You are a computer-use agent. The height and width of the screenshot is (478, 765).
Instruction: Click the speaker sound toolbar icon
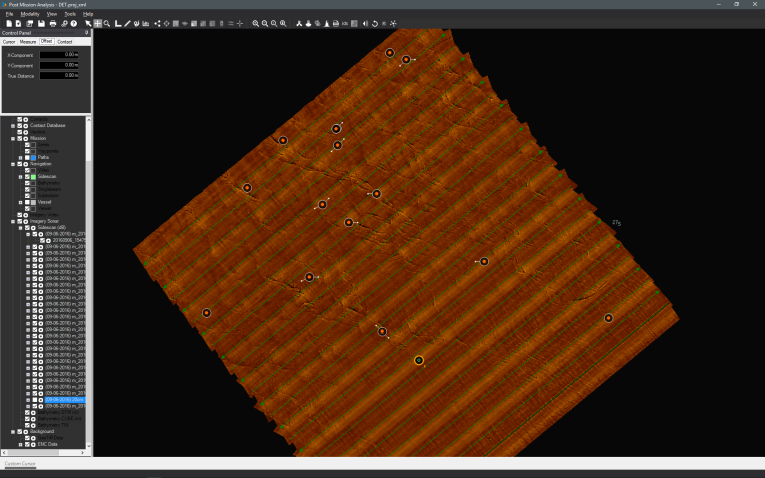[365, 23]
